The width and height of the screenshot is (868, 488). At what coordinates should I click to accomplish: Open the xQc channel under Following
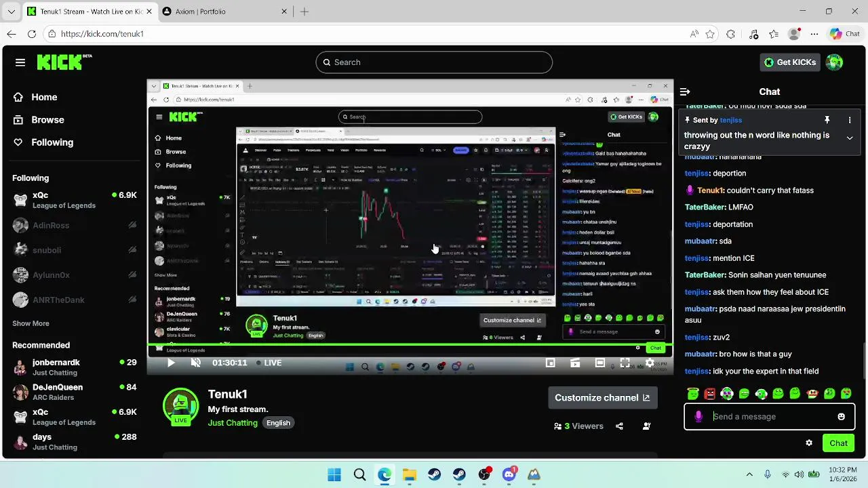pos(75,200)
